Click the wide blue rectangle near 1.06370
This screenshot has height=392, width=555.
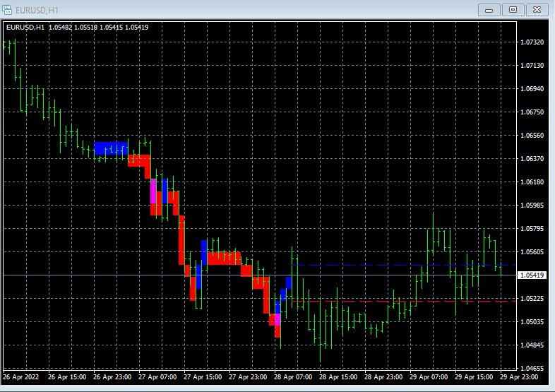(x=111, y=148)
